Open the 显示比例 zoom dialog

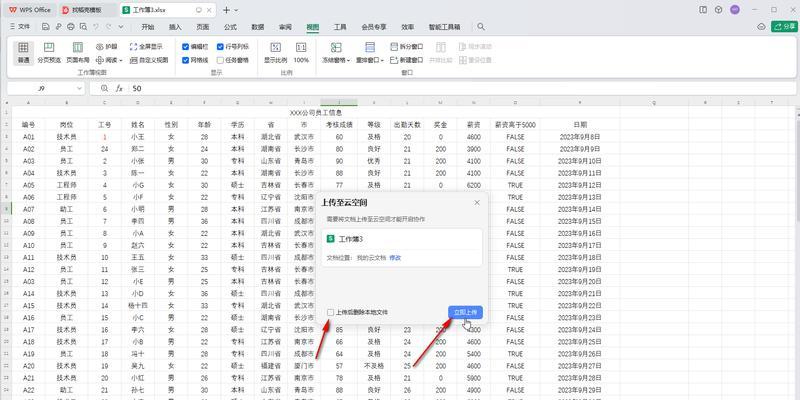click(x=276, y=53)
